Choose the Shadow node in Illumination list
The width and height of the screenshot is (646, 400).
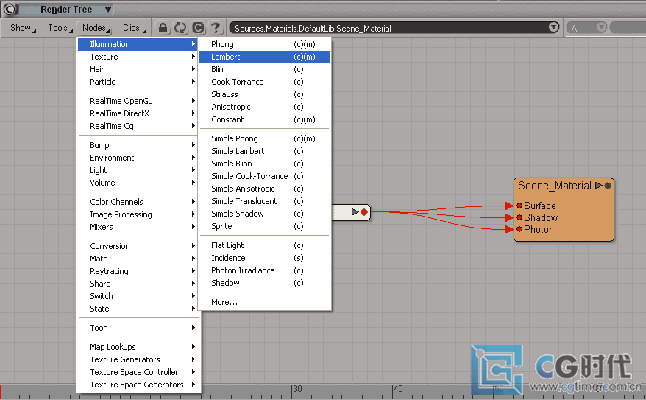pyautogui.click(x=264, y=283)
